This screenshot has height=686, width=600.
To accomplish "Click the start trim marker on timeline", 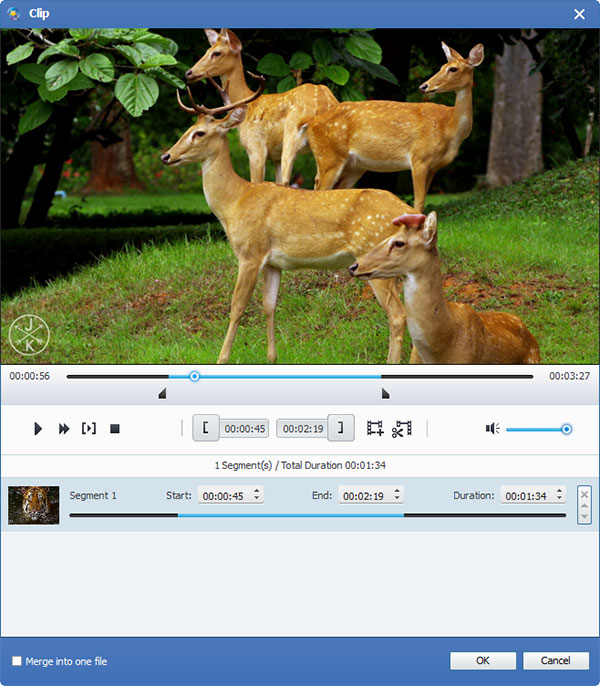I will (x=162, y=393).
